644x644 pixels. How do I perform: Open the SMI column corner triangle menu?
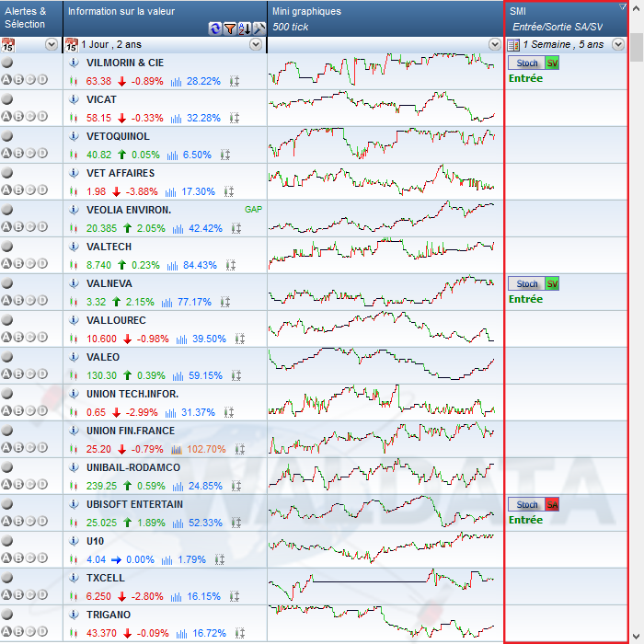pyautogui.click(x=622, y=6)
